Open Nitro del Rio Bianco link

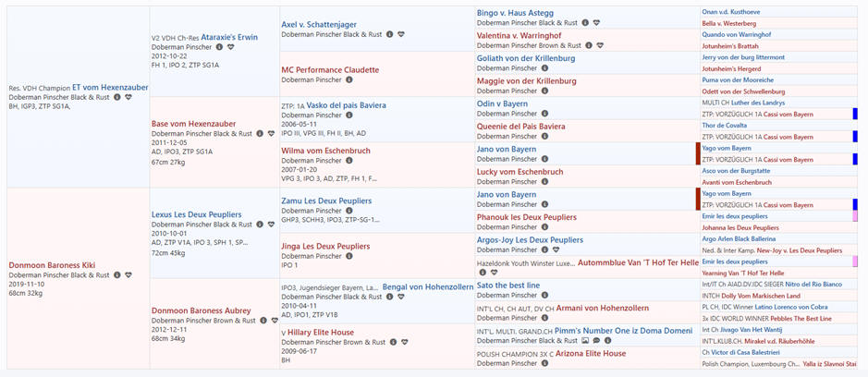coord(813,284)
